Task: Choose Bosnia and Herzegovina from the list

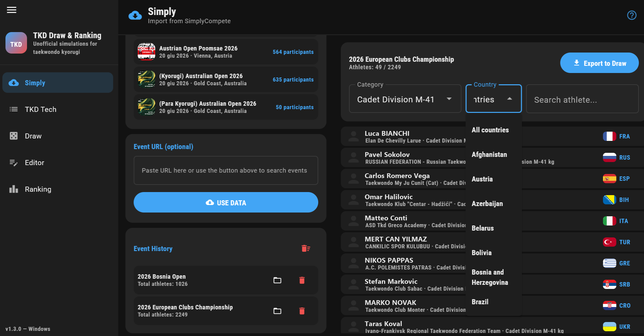Action: tap(493, 277)
